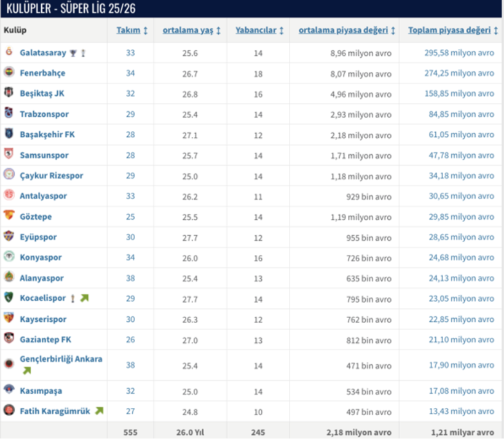The image size is (504, 441).
Task: Visit the Samsunspor club page
Action: coord(44,155)
